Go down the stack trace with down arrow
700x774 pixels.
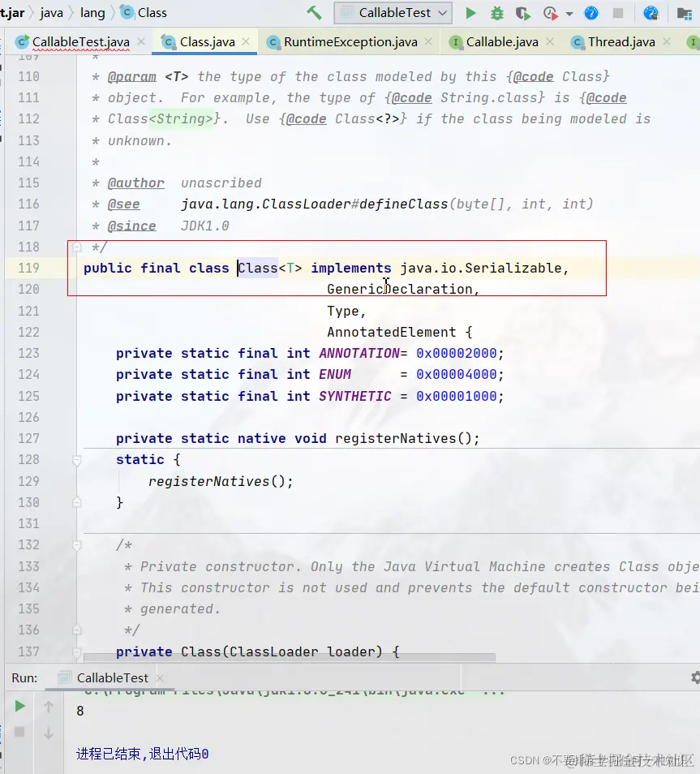click(x=49, y=733)
